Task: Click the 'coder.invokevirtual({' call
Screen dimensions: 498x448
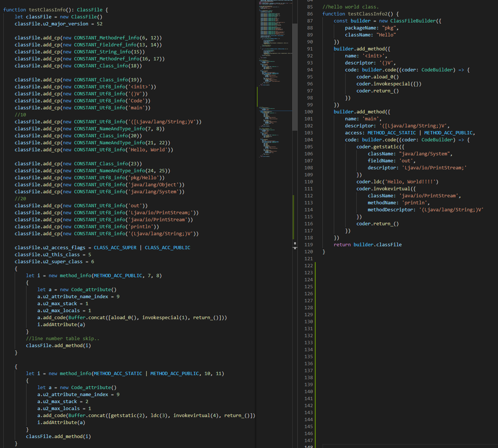Action: click(x=386, y=189)
